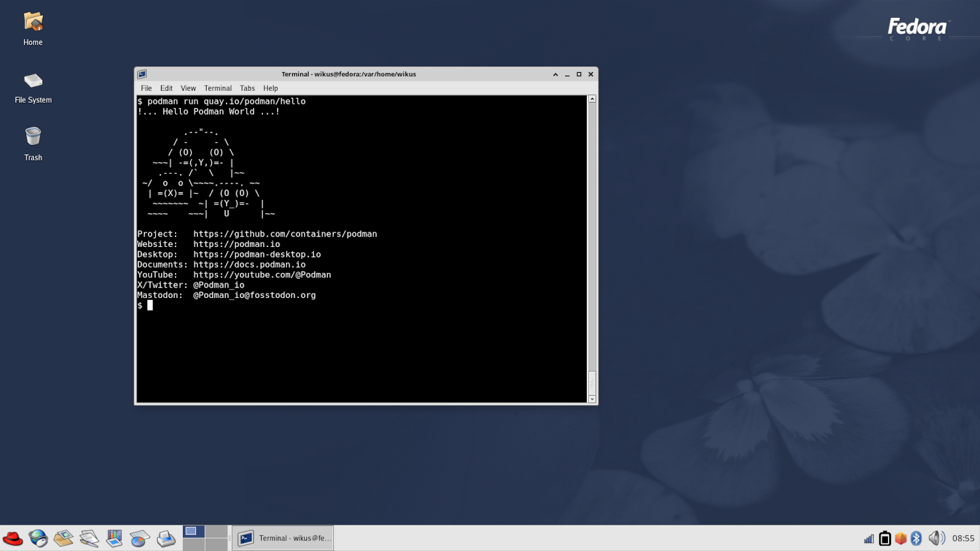The width and height of the screenshot is (980, 551).
Task: Switch to the second workspace in pager
Action: click(216, 532)
